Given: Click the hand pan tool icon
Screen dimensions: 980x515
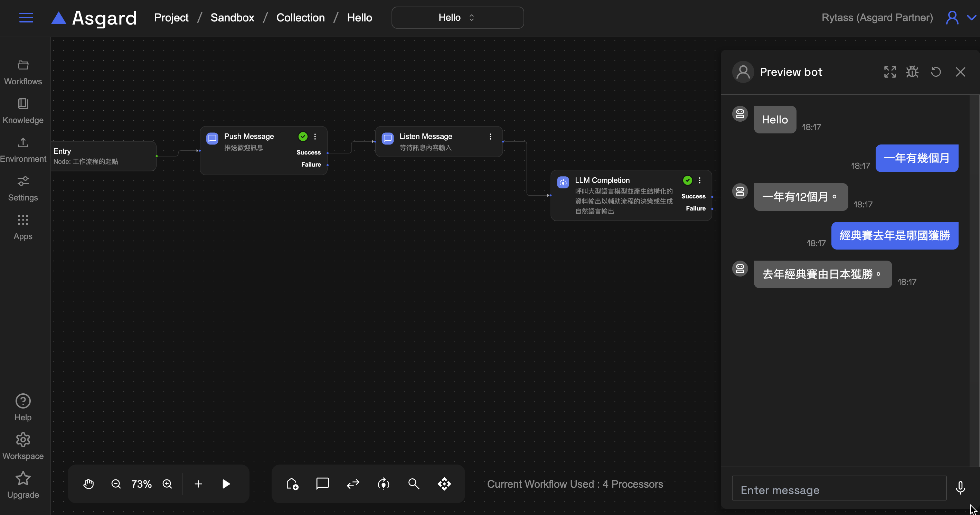Looking at the screenshot, I should (x=88, y=484).
